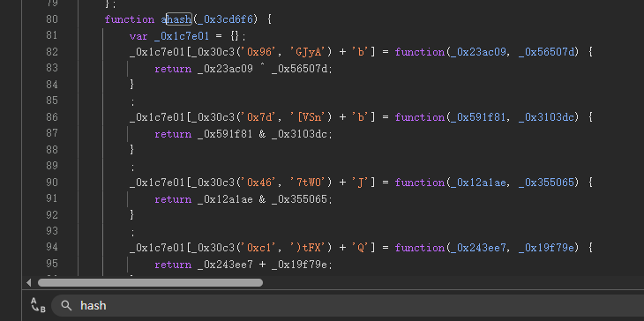Click line number 94 in gutter
The height and width of the screenshot is (321, 644).
click(x=52, y=247)
